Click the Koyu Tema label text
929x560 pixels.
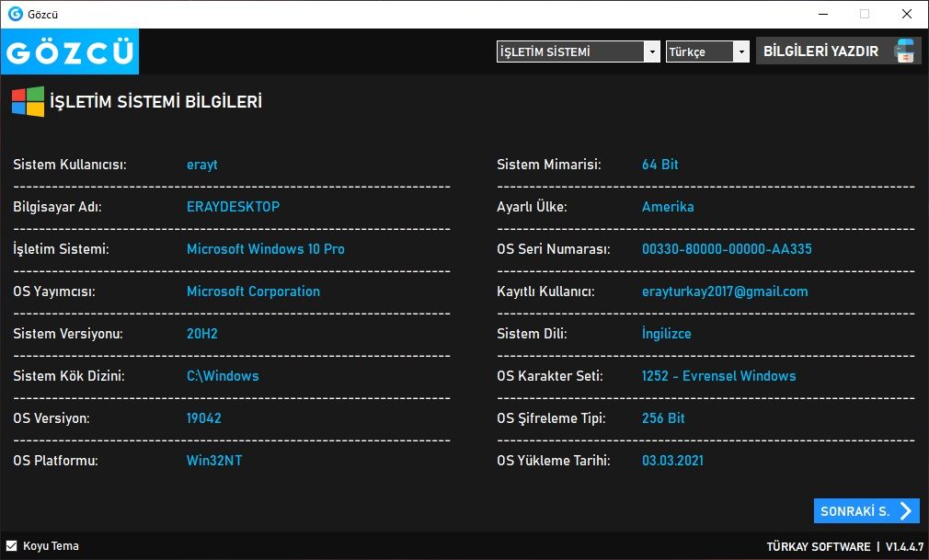coord(51,546)
